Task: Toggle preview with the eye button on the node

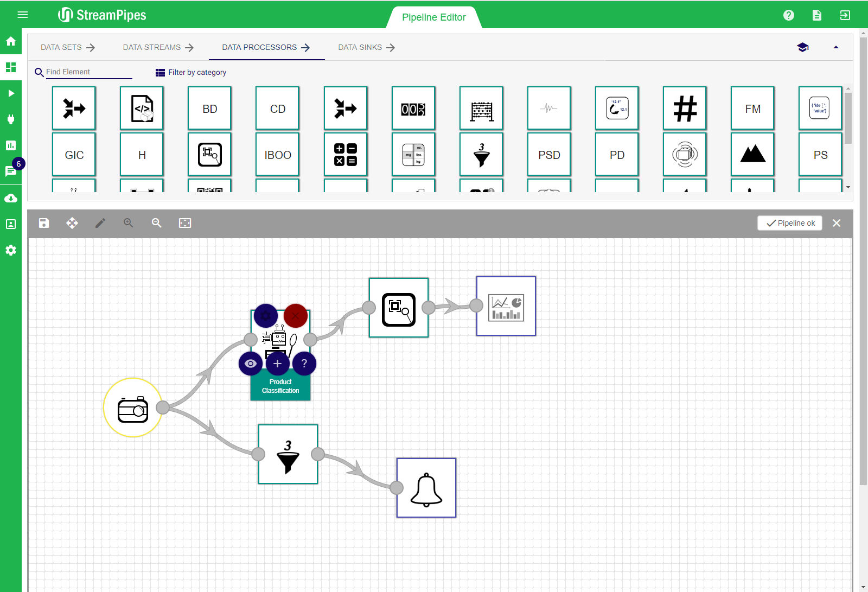Action: (251, 364)
